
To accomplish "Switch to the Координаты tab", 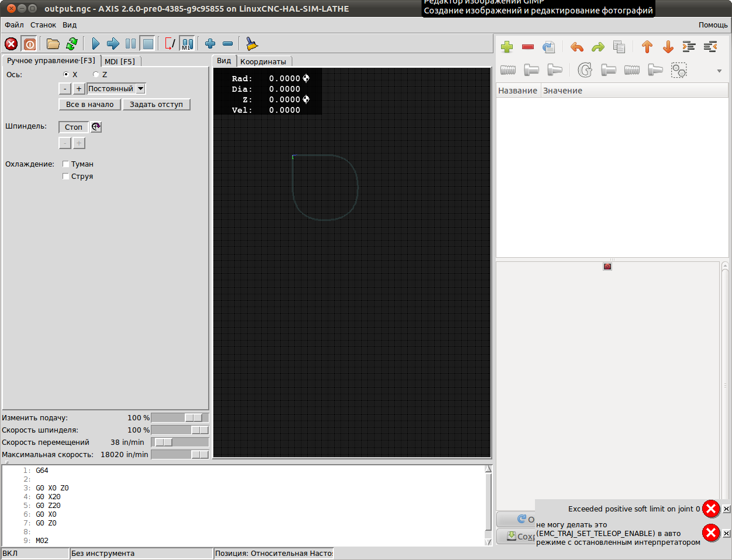I will pyautogui.click(x=263, y=61).
